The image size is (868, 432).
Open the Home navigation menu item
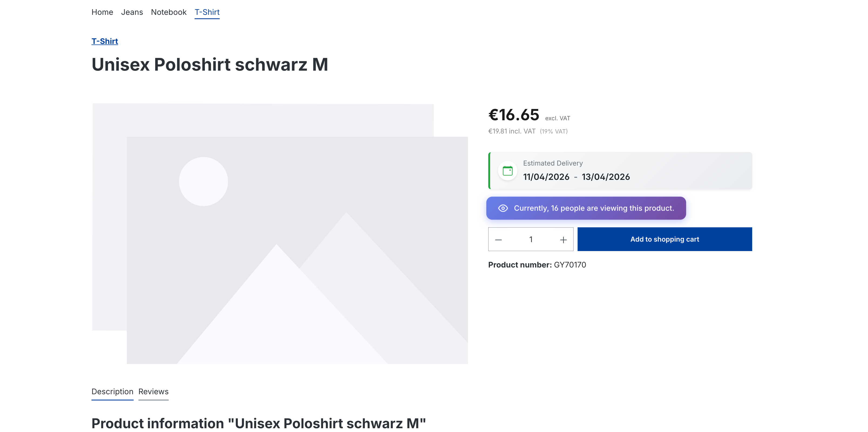(x=102, y=12)
